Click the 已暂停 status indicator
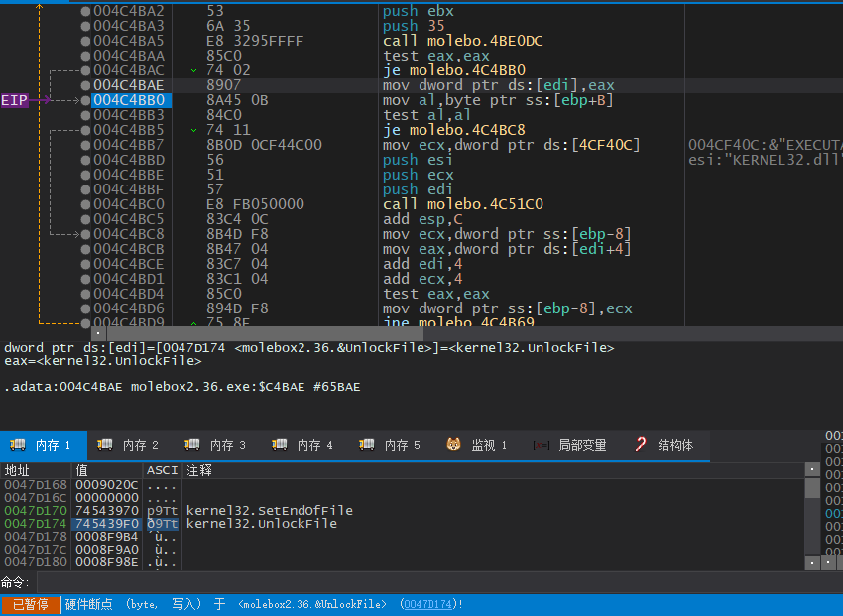Viewport: 843px width, 616px height. click(x=30, y=604)
